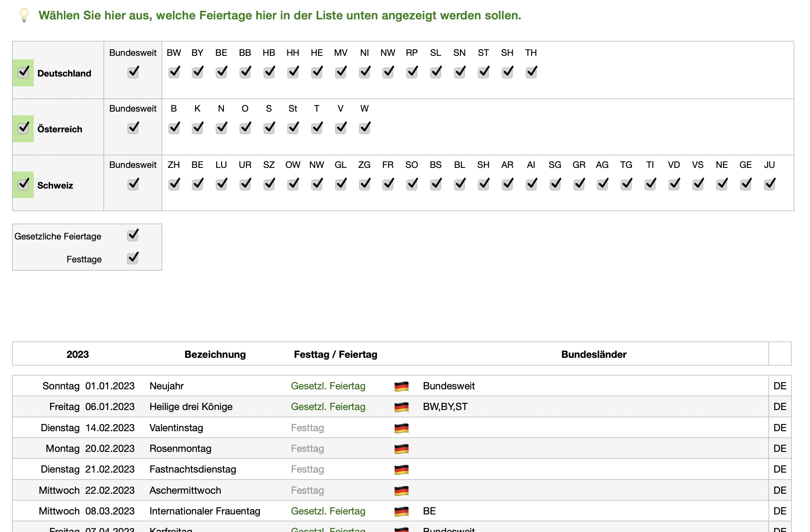
Task: Click flag icon in Internationaler Frauentag row
Action: click(401, 511)
